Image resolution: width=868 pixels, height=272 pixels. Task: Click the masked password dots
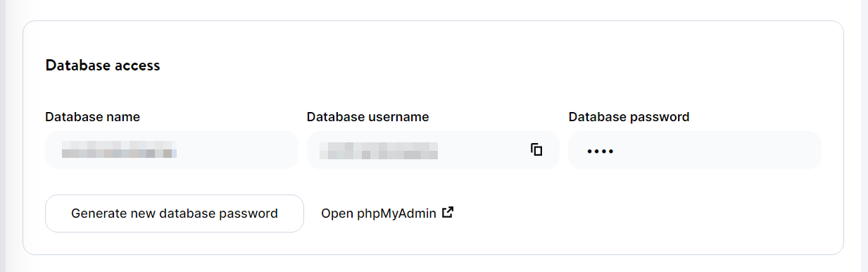(x=600, y=151)
